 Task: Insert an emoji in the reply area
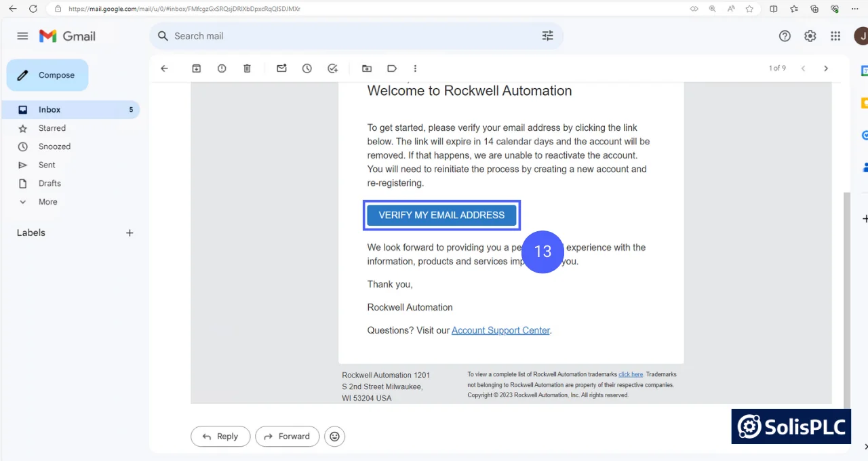[334, 436]
